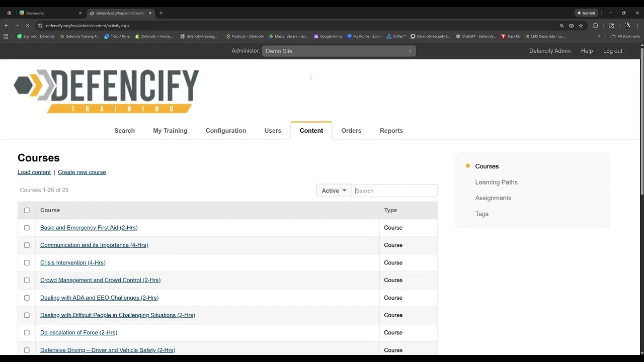Open the apps grid in bookmarks bar
644x362 pixels.
coord(6,36)
